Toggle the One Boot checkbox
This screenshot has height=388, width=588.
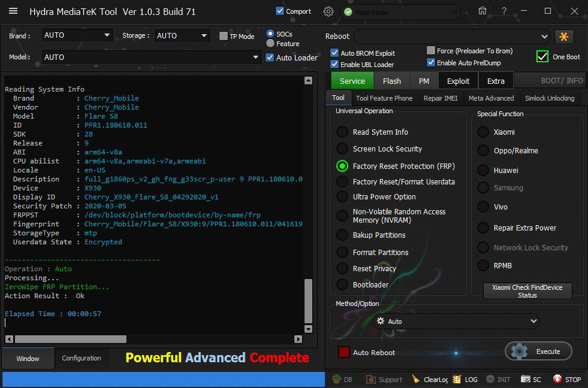542,56
